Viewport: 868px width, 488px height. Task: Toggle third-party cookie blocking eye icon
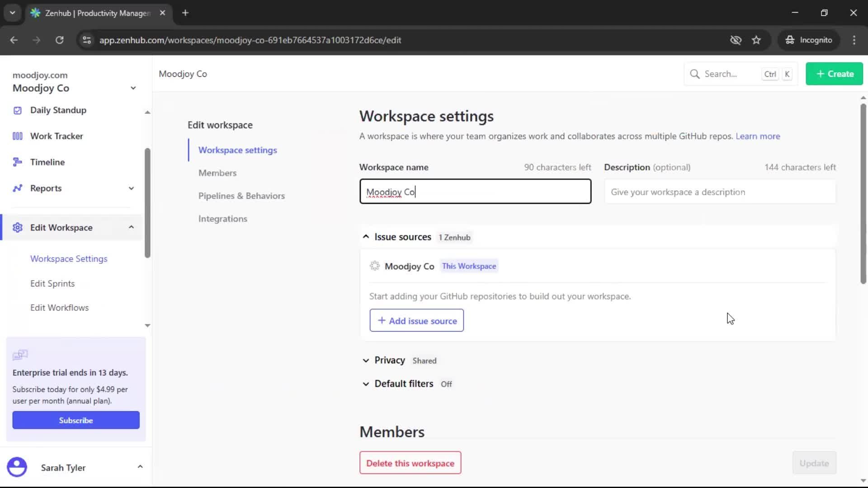point(736,40)
